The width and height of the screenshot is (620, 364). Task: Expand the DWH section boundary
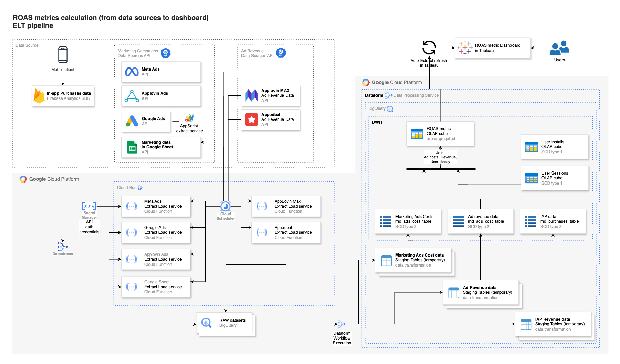pos(376,122)
